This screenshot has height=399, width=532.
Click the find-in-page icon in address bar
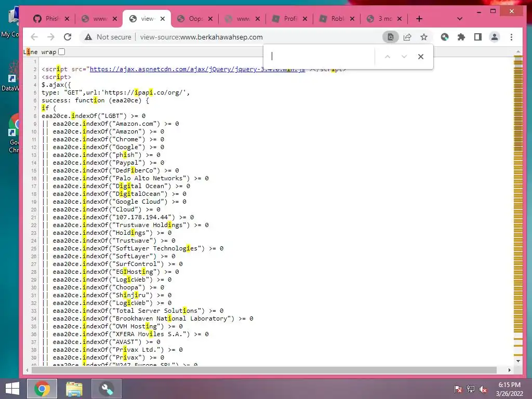tap(391, 37)
